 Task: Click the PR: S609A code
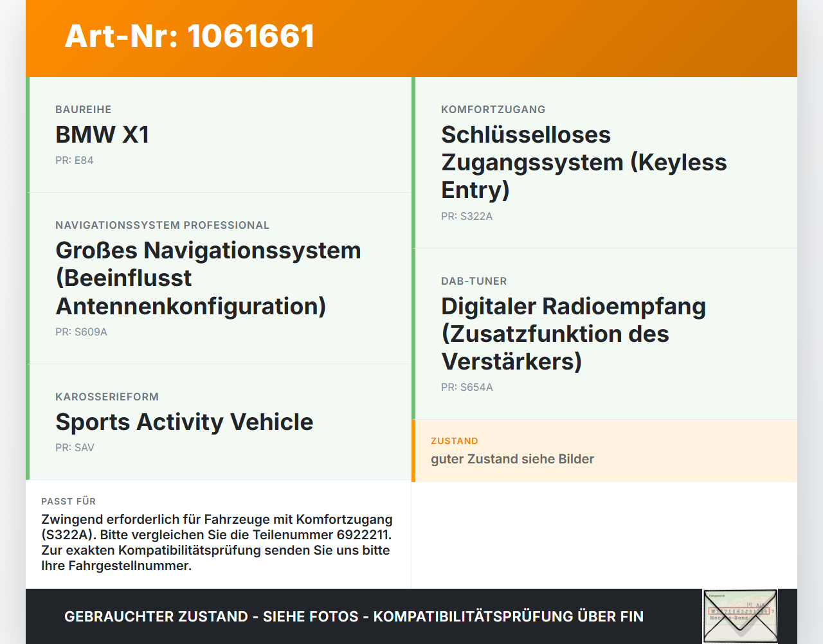[x=81, y=332]
